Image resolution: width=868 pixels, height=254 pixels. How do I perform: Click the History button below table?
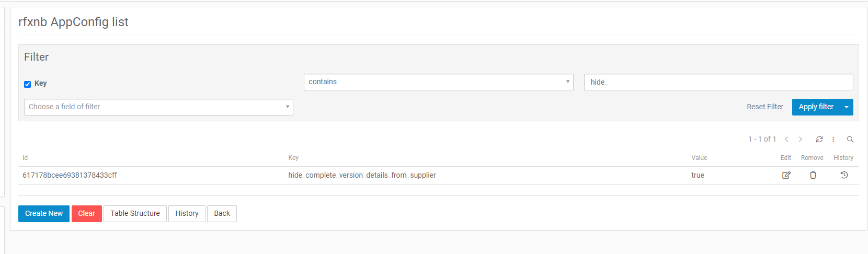click(187, 214)
